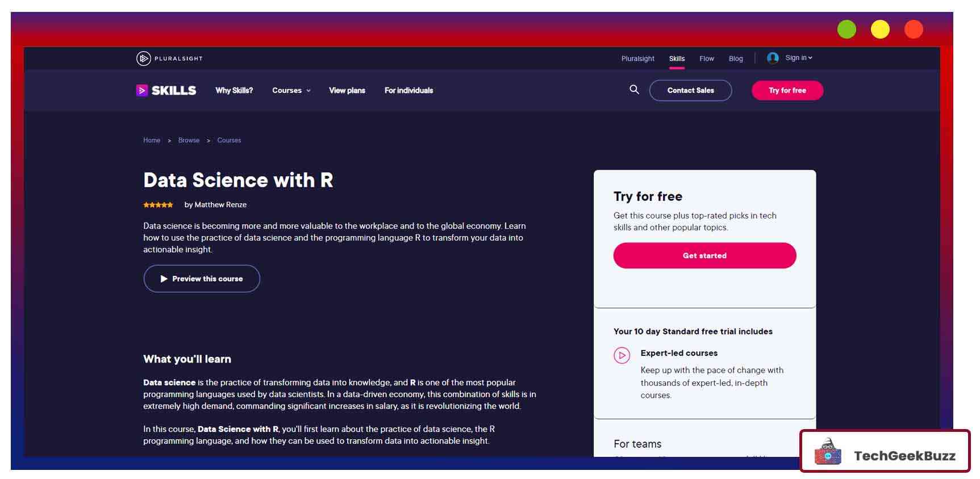Click the Expert-led courses play icon

click(x=622, y=356)
